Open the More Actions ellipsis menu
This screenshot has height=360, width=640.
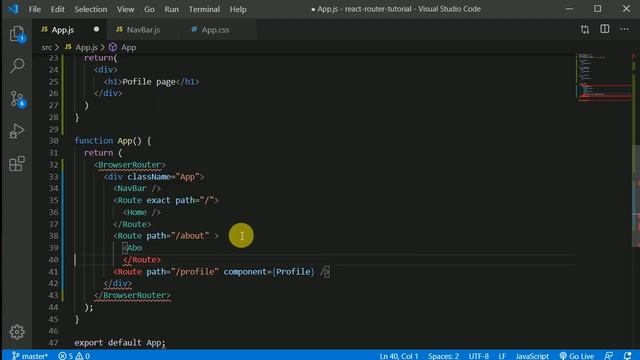tap(624, 29)
